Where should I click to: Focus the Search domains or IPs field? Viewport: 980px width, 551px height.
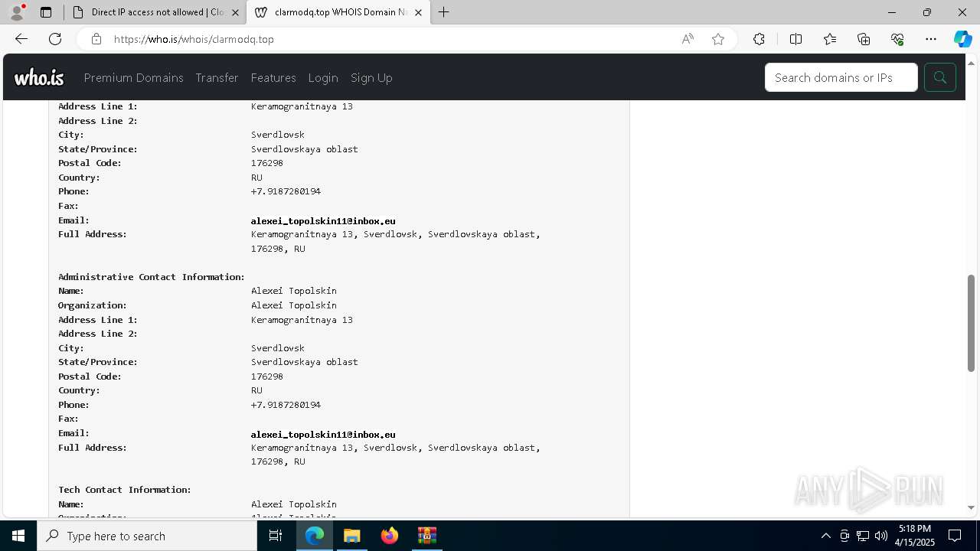(841, 77)
